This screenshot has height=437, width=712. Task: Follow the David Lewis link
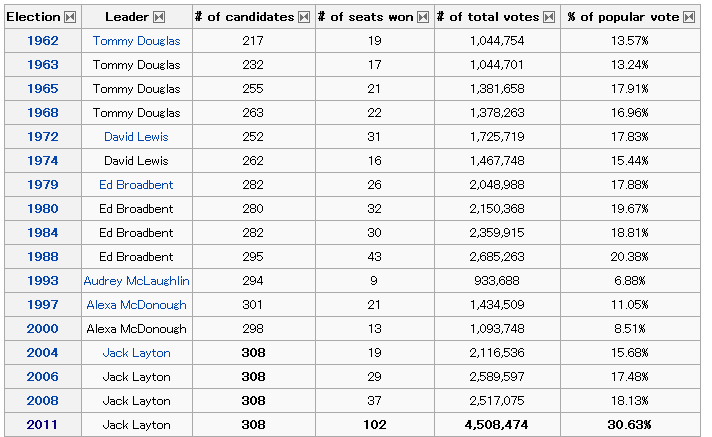136,137
